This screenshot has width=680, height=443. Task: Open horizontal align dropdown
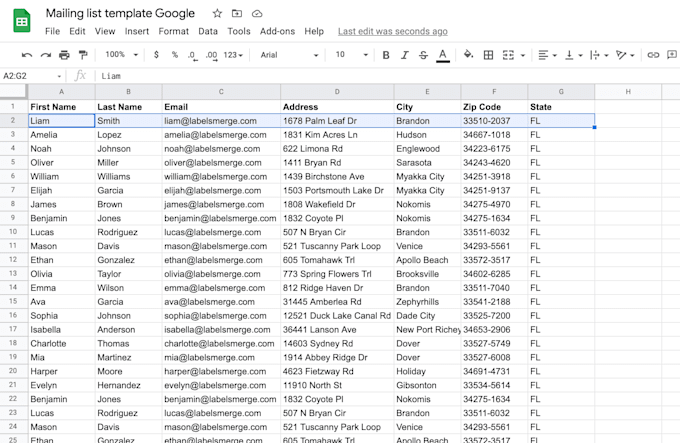click(x=547, y=55)
